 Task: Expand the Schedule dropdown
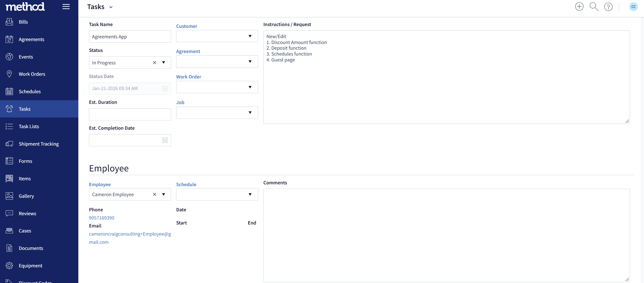point(250,194)
